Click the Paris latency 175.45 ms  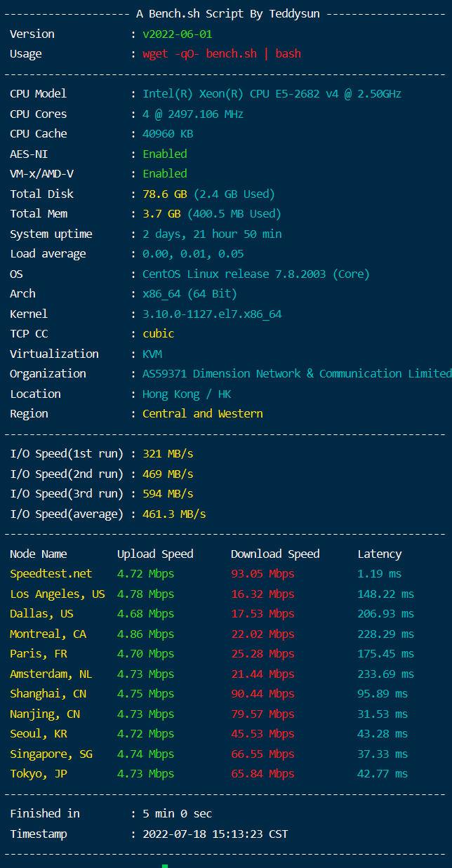point(386,653)
